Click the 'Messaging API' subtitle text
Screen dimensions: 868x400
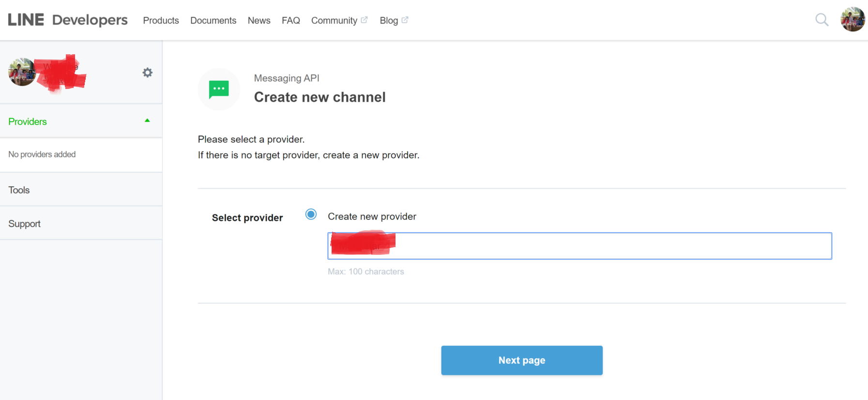pyautogui.click(x=287, y=78)
